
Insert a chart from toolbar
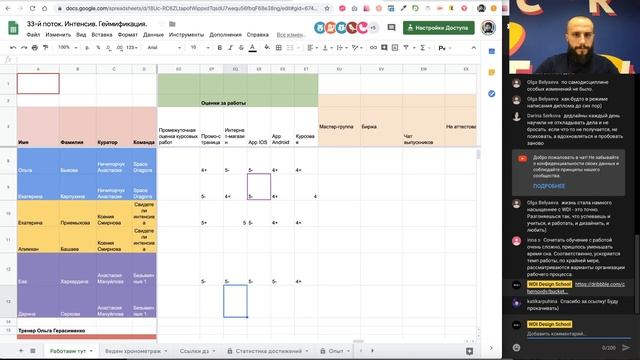(395, 48)
